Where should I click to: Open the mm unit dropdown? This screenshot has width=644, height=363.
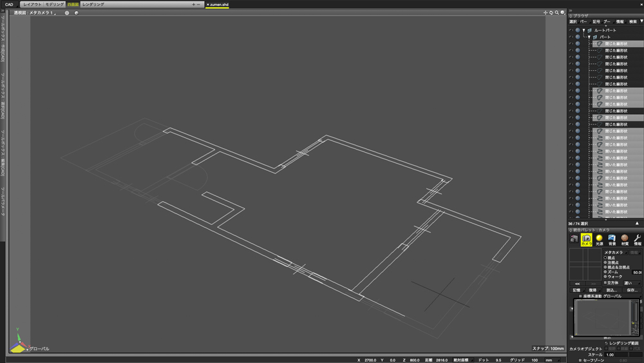[x=553, y=360]
